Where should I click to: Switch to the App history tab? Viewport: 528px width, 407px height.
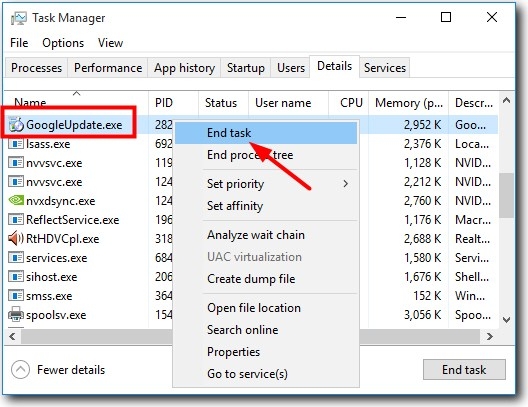184,68
